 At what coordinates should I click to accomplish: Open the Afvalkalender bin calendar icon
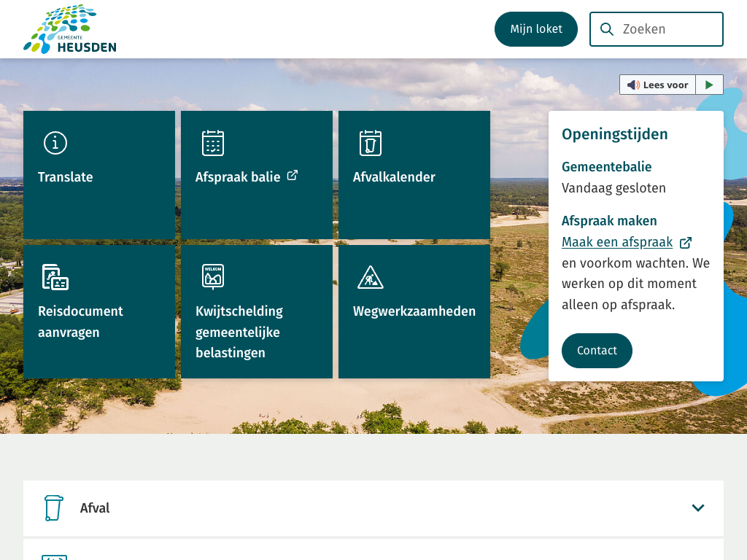coord(371,143)
